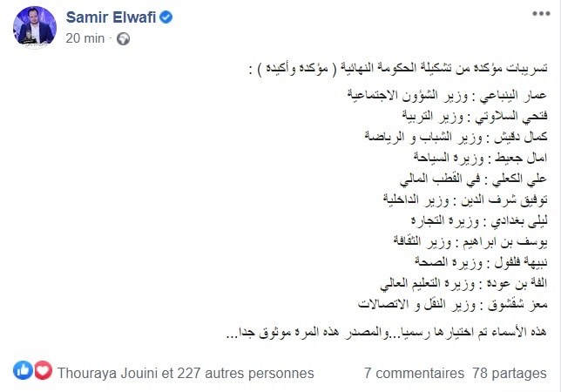Viewport: 561px width, 392px height.
Task: Click the line mentioning وزير الثقافة
Action: coord(470,241)
